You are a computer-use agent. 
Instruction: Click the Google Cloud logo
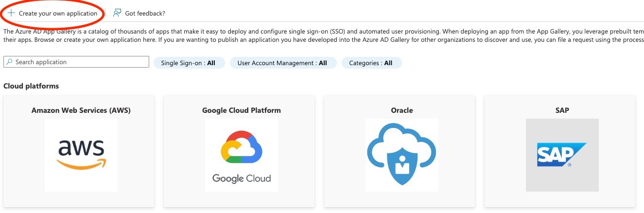click(242, 155)
